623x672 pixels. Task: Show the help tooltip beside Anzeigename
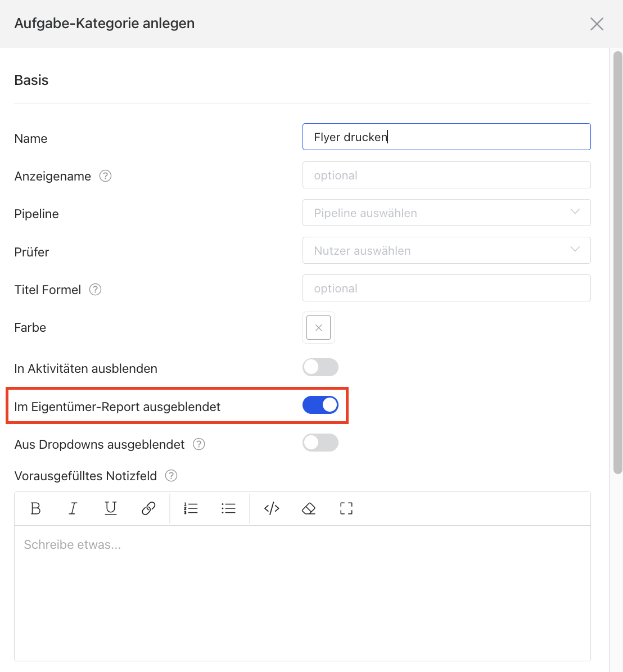[x=105, y=176]
